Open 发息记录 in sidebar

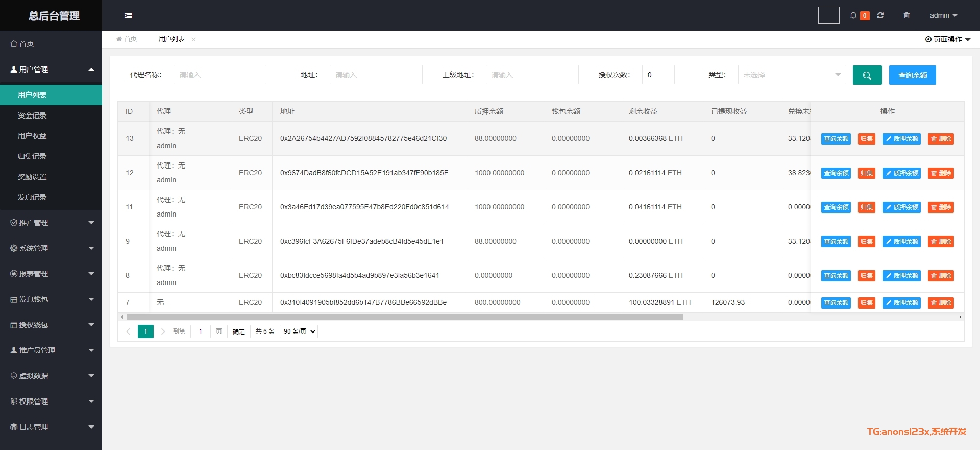tap(51, 197)
